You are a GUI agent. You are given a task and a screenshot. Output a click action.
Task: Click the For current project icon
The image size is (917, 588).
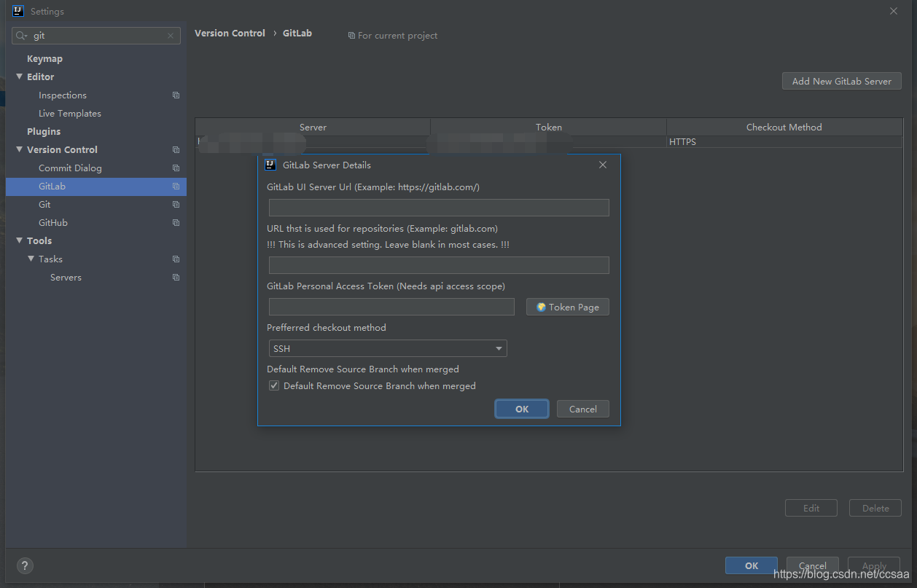tap(351, 36)
